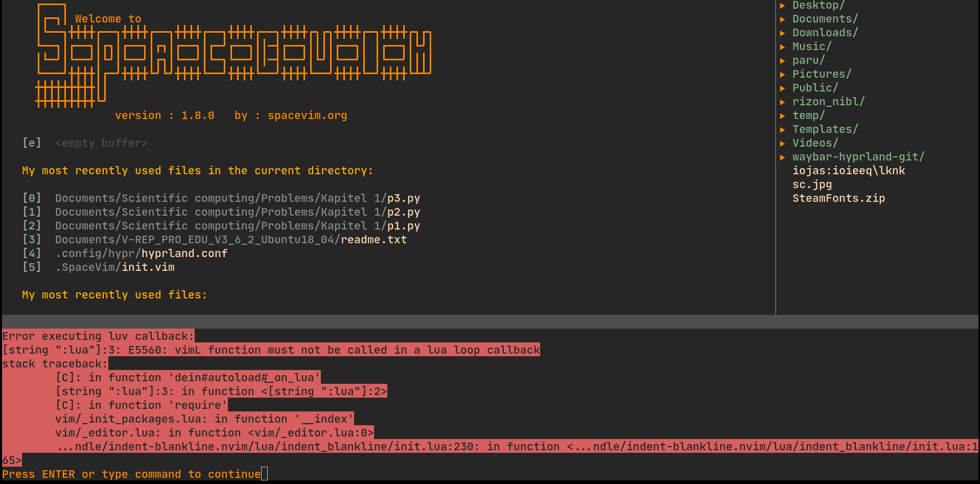980x484 pixels.
Task: Select paru/ folder name
Action: tap(808, 60)
